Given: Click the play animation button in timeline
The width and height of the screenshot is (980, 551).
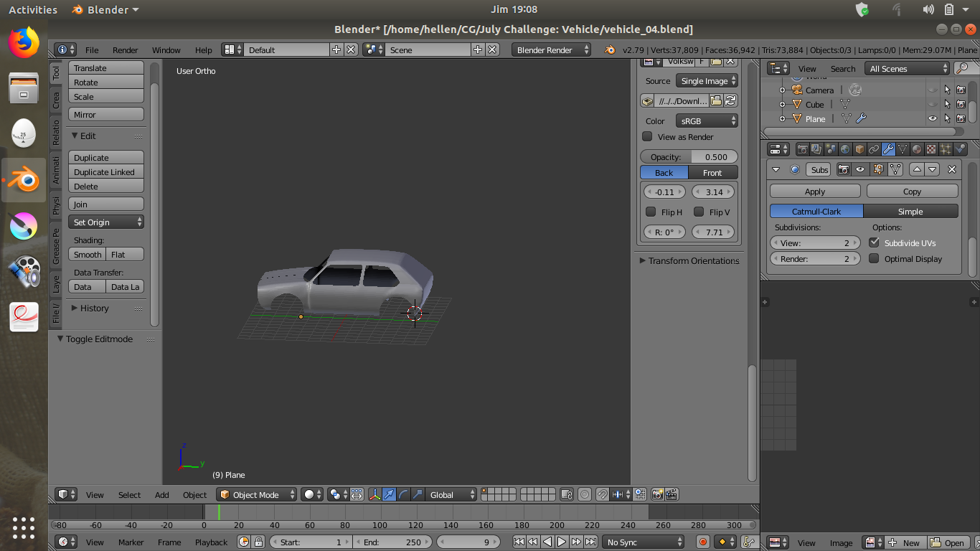Looking at the screenshot, I should [x=562, y=542].
